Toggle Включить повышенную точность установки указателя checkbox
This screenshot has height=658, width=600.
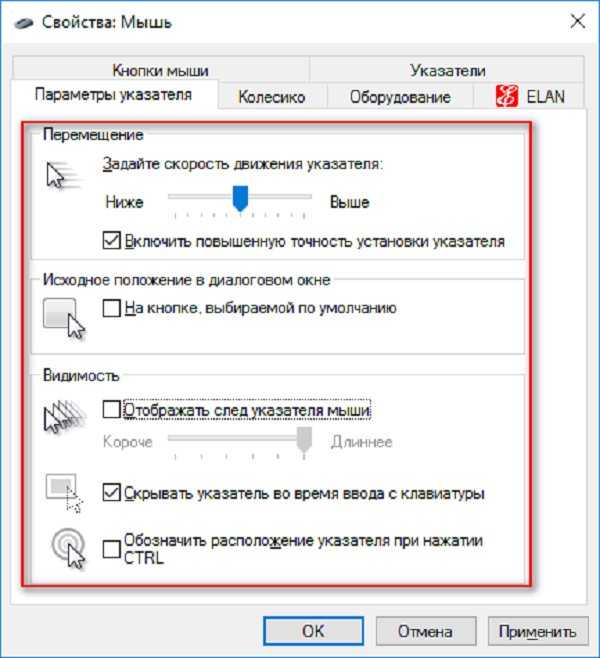tap(112, 241)
